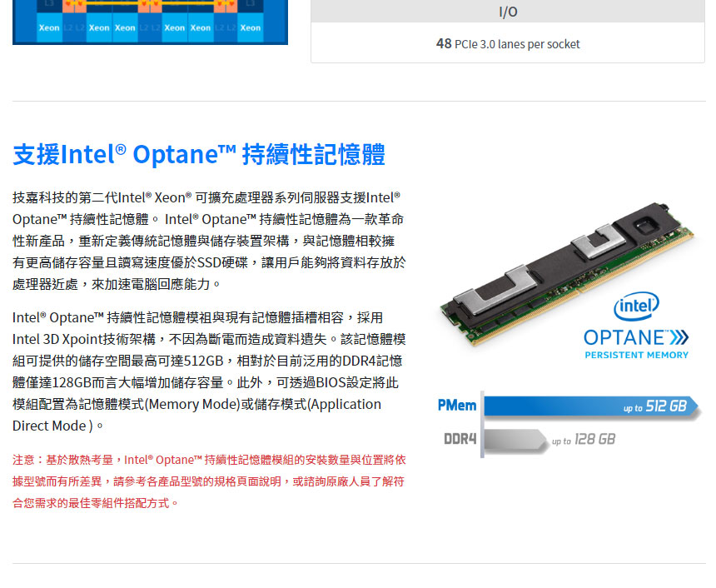Click the I/O table header

click(508, 12)
